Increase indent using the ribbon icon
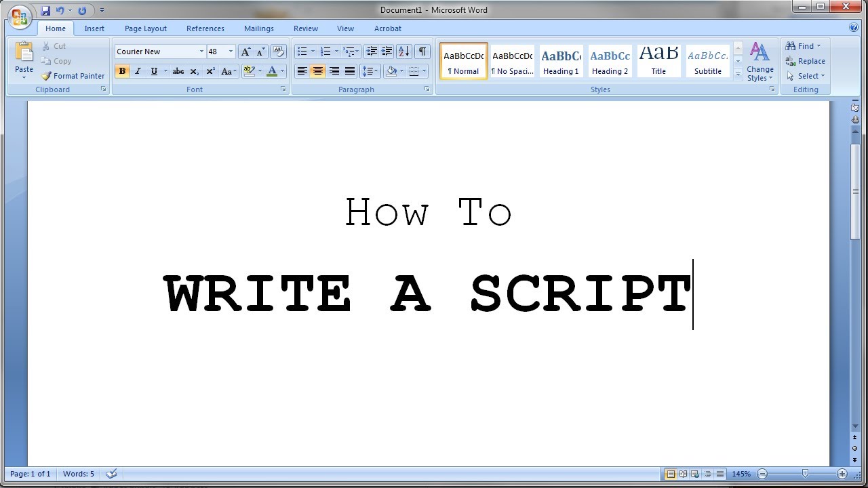 point(387,52)
